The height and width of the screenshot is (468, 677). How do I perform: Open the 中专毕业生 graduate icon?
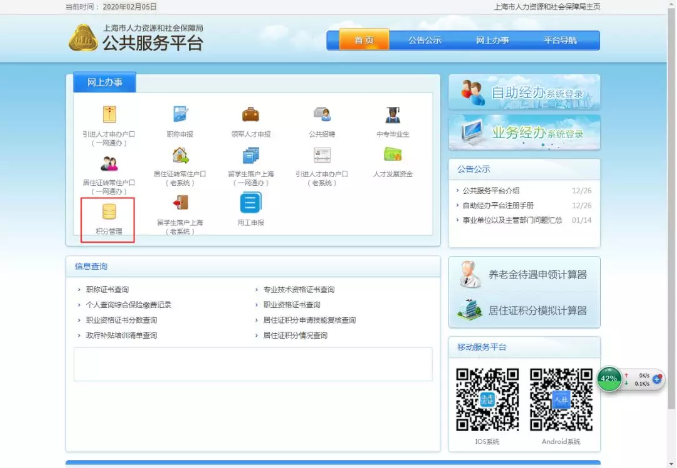coord(393,115)
